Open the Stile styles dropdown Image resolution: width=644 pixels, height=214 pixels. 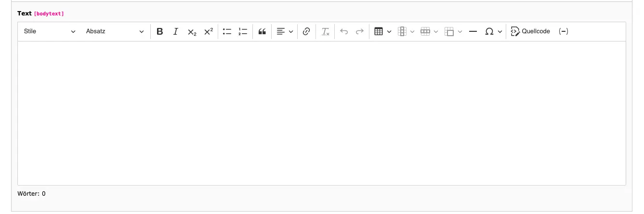50,32
